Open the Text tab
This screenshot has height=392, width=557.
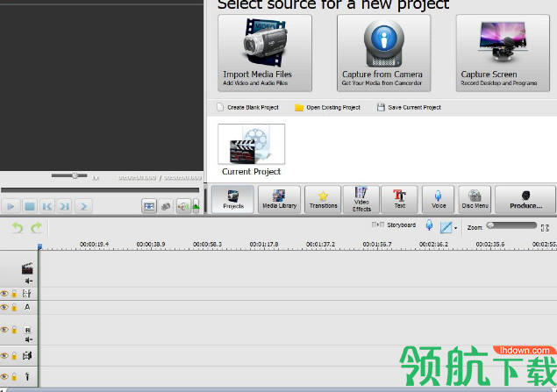(399, 200)
